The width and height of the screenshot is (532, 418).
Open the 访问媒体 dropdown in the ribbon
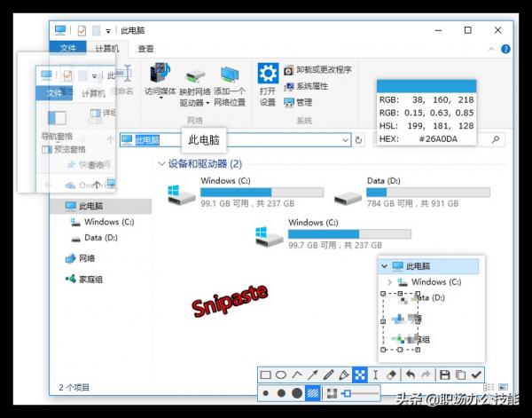coord(160,81)
